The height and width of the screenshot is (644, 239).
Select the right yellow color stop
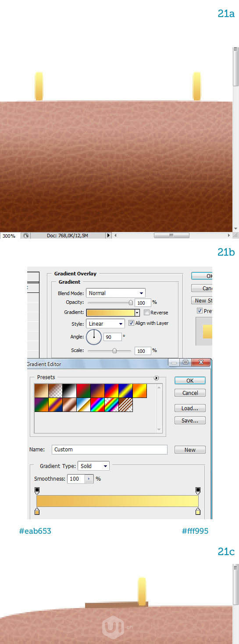(198, 511)
